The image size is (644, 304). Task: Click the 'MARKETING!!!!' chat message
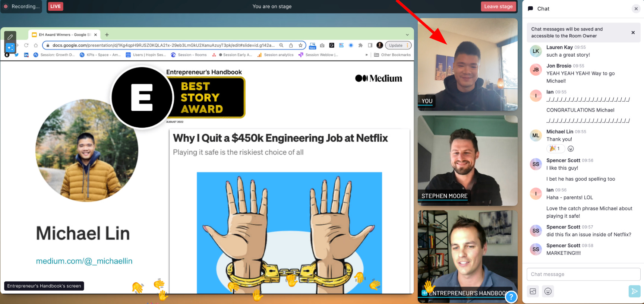[x=563, y=253]
